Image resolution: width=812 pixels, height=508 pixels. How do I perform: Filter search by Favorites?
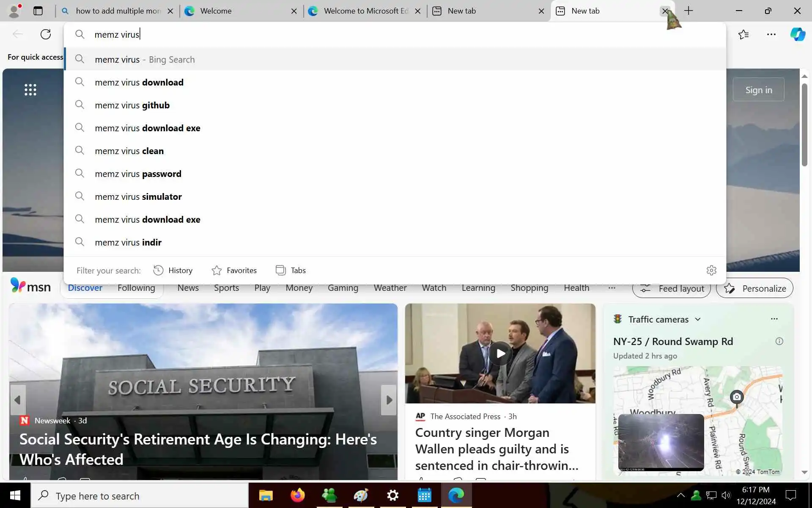pos(234,270)
